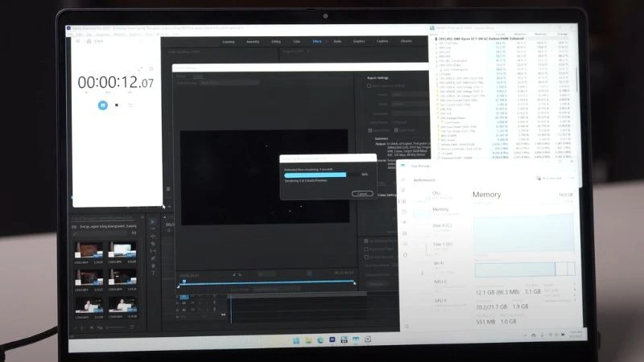The width and height of the screenshot is (644, 362).
Task: Open Task Manager settings gear
Action: coord(407,327)
